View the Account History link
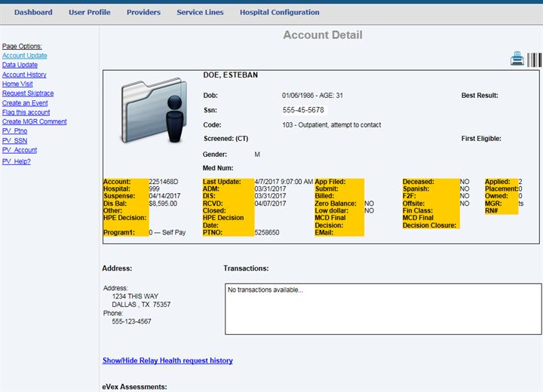543x392 pixels. coord(24,75)
